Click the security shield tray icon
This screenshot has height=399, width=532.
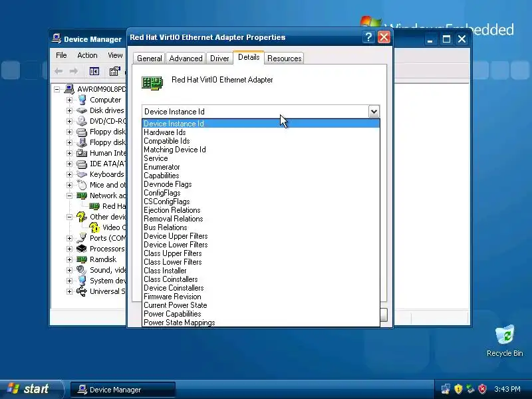tap(458, 389)
